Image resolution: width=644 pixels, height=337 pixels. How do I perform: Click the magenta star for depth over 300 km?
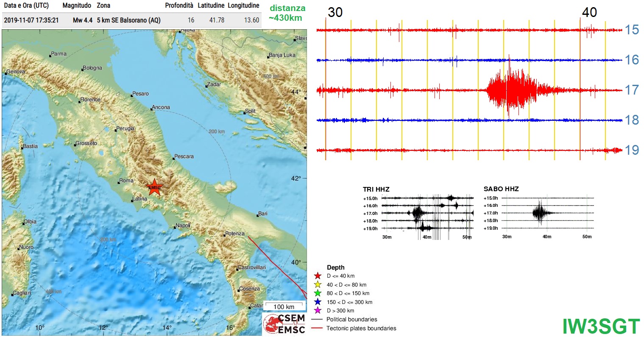click(318, 311)
